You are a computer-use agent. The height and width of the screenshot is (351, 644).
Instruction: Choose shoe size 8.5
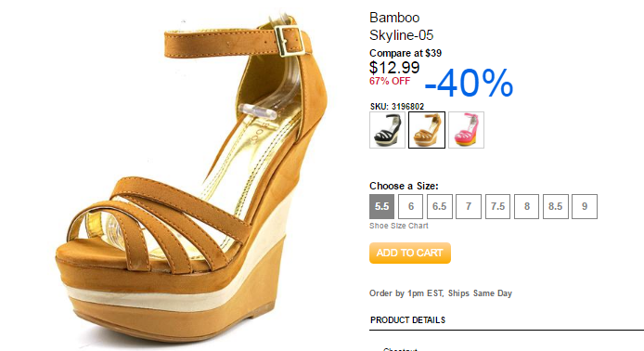tap(556, 206)
